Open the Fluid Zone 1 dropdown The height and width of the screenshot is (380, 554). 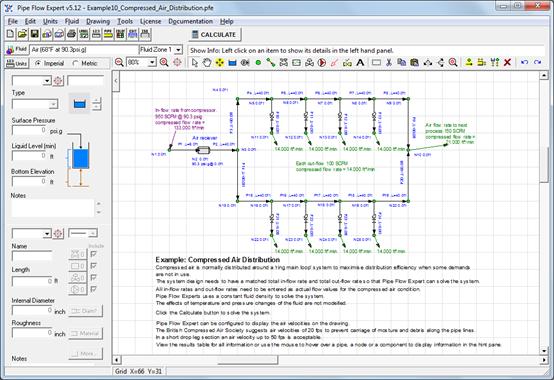click(178, 50)
